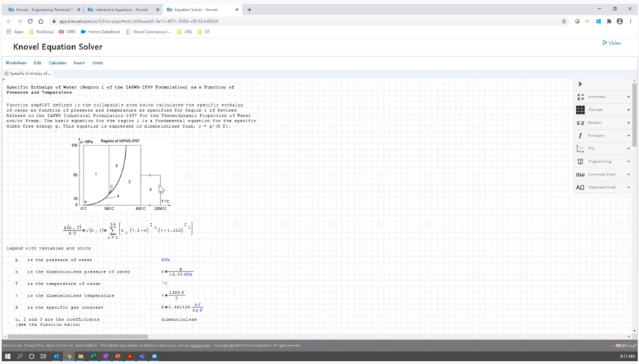Click the browser address bar
This screenshot has width=639, height=364.
coord(275,21)
